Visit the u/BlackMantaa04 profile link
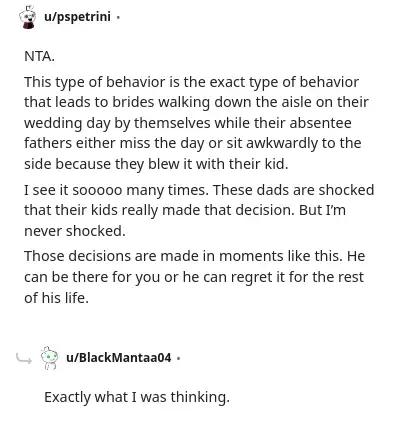 [119, 358]
